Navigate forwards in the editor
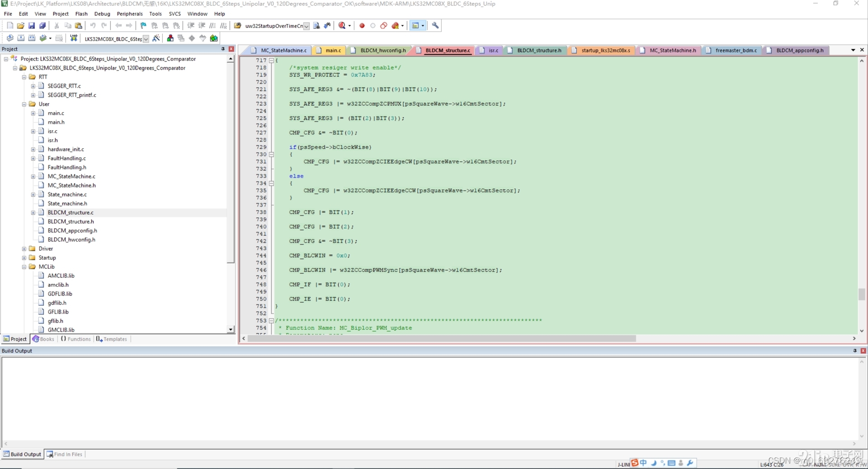This screenshot has width=868, height=469. pyautogui.click(x=129, y=26)
